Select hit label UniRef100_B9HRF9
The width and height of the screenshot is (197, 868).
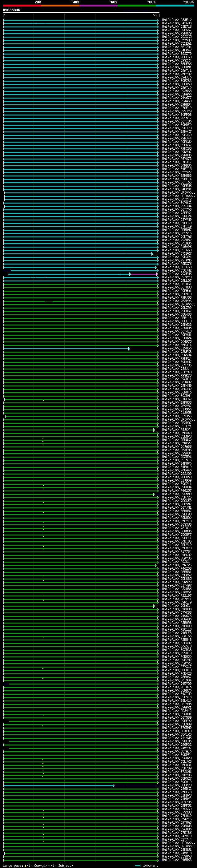[x=177, y=125]
